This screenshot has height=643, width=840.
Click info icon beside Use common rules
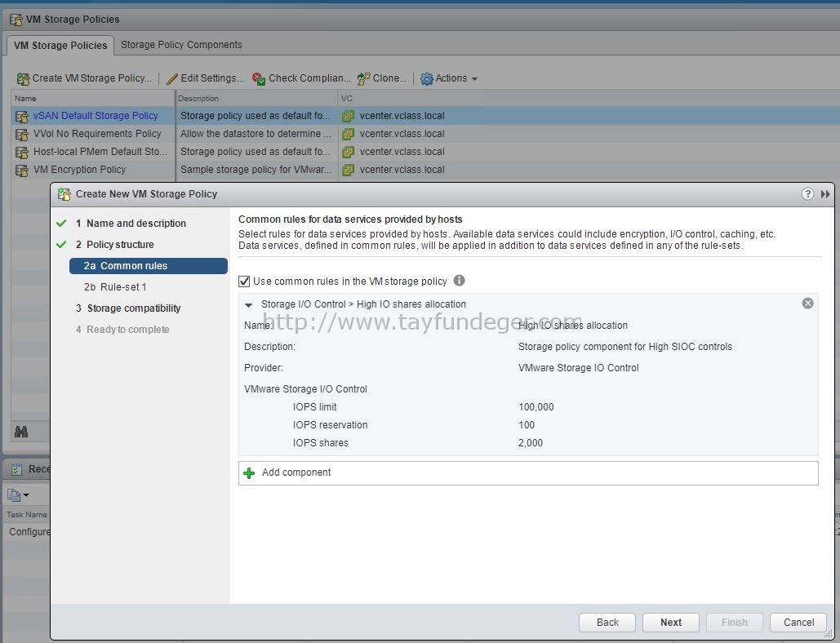pos(459,281)
